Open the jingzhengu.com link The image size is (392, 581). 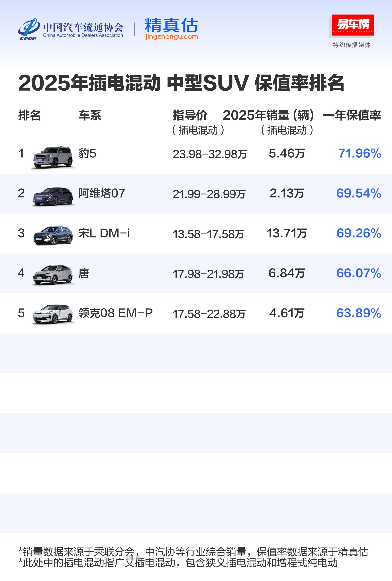pos(171,37)
